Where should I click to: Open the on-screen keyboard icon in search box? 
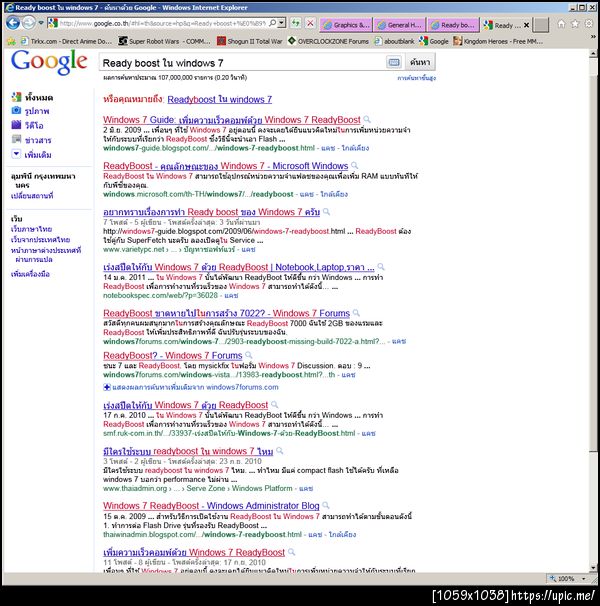tap(394, 62)
